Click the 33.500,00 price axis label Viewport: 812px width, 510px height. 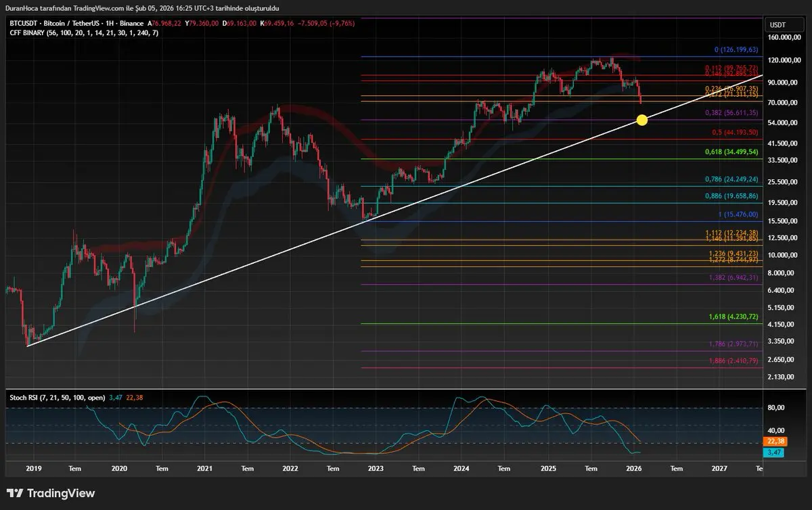pos(784,160)
